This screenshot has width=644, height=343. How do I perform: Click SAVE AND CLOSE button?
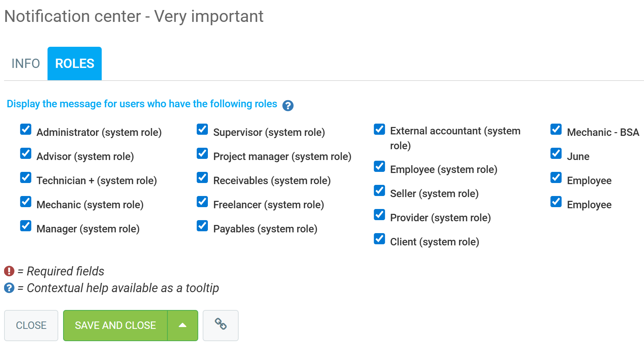[115, 325]
